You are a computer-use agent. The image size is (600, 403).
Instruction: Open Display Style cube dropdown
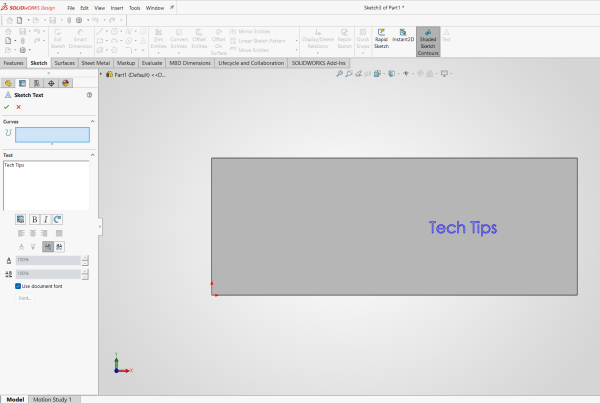(391, 73)
